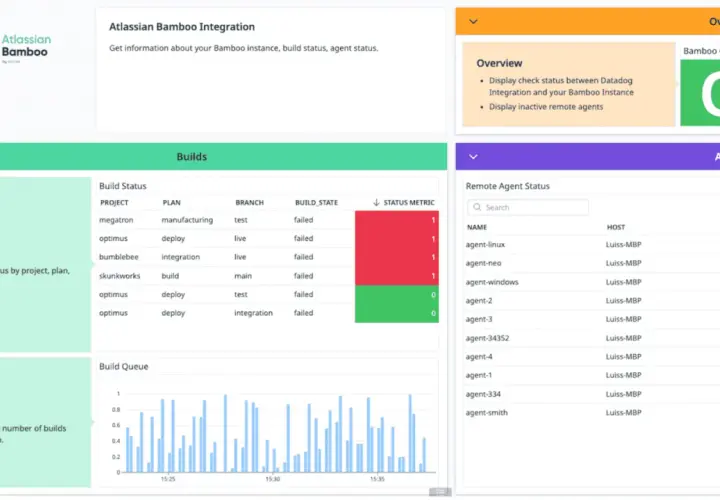
Task: Click red status cell for skunkworks
Action: 397,276
